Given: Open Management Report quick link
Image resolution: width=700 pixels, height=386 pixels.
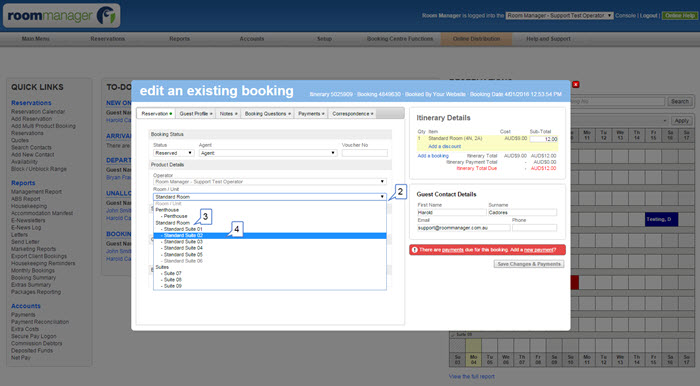Looking at the screenshot, I should click(36, 192).
